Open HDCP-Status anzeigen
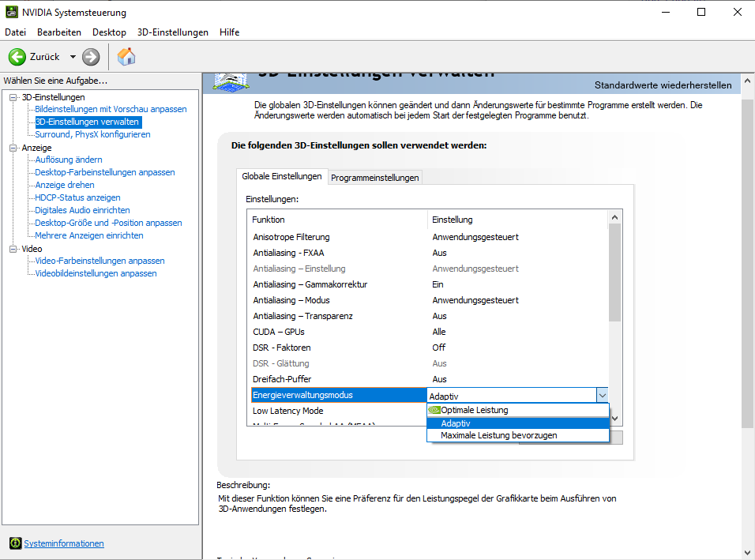Screen dimensions: 755x560 pos(77,197)
